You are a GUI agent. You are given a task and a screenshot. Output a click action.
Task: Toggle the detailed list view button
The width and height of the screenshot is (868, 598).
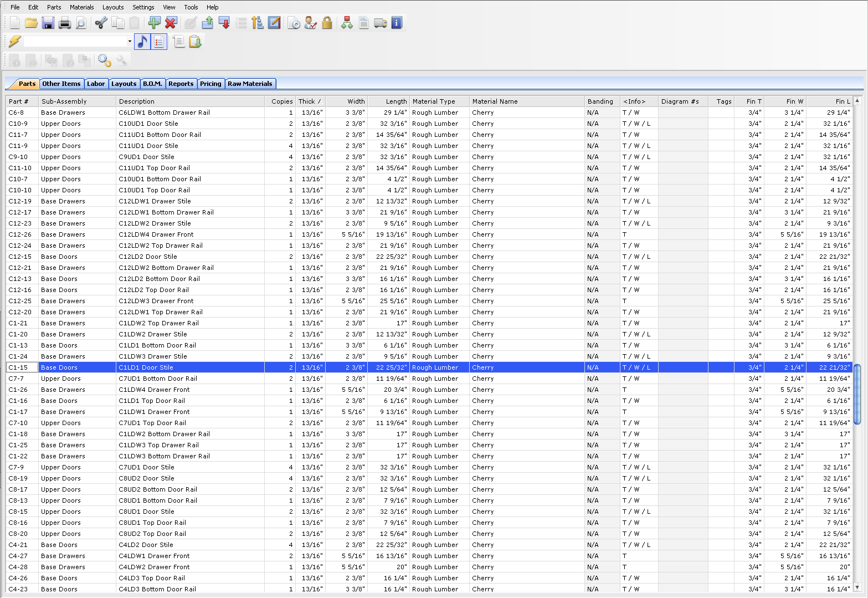(159, 41)
